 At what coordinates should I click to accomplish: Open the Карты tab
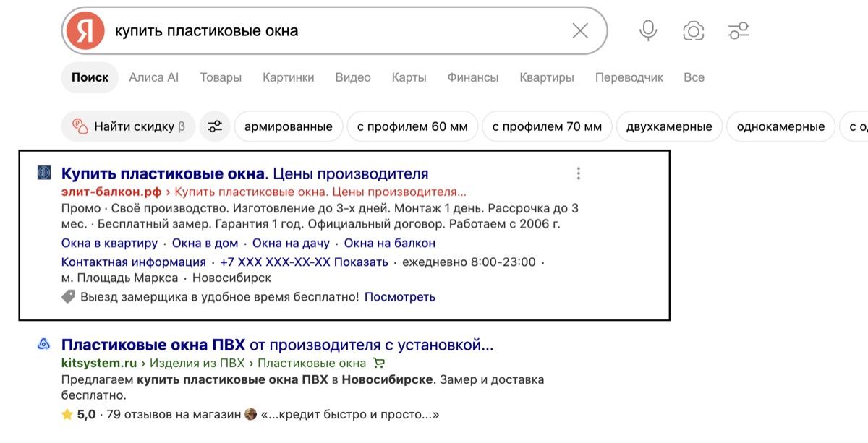click(409, 77)
